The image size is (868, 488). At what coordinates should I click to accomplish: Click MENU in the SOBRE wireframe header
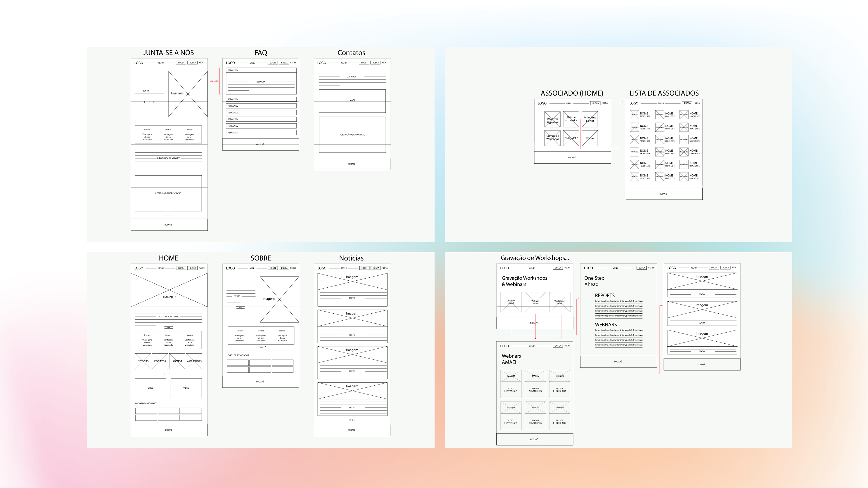coord(252,268)
